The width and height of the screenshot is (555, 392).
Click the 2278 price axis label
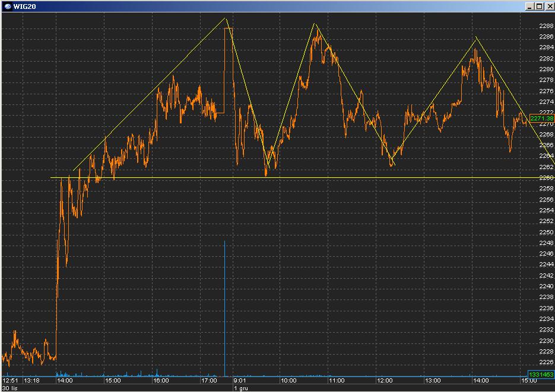546,80
